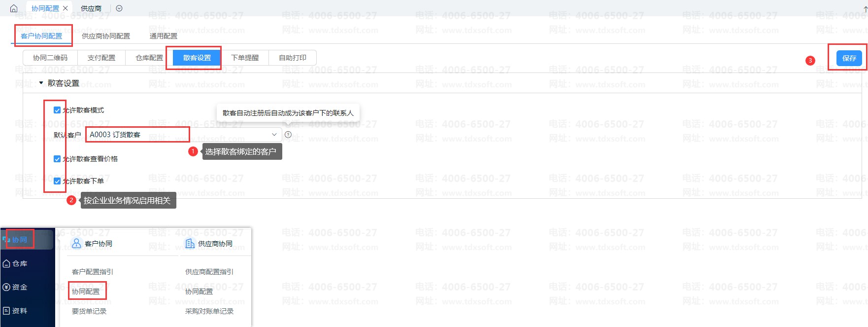Disable the 允许散客下单 checkbox

point(57,181)
